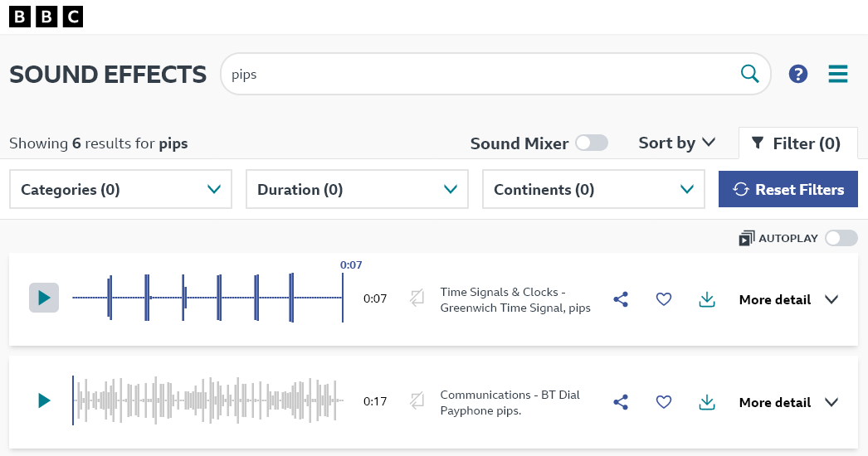Toggle loop for Greenwich Time Signal
The image size is (868, 456).
point(417,298)
